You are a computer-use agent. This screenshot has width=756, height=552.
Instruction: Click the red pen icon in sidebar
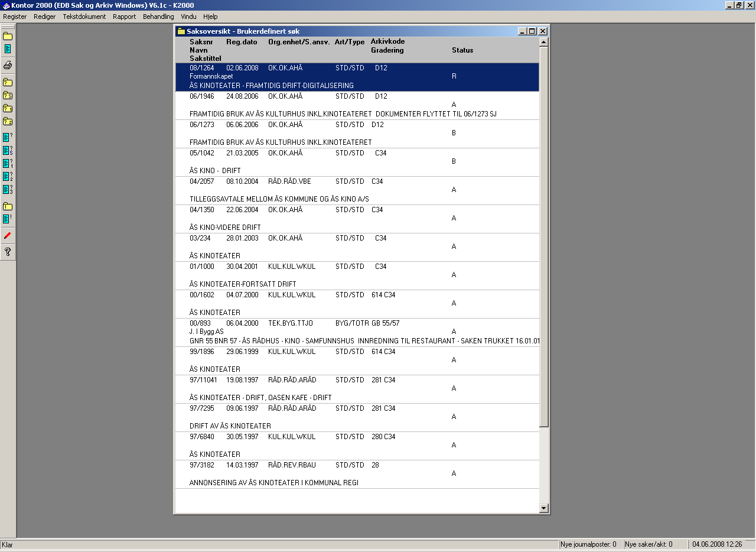click(8, 236)
